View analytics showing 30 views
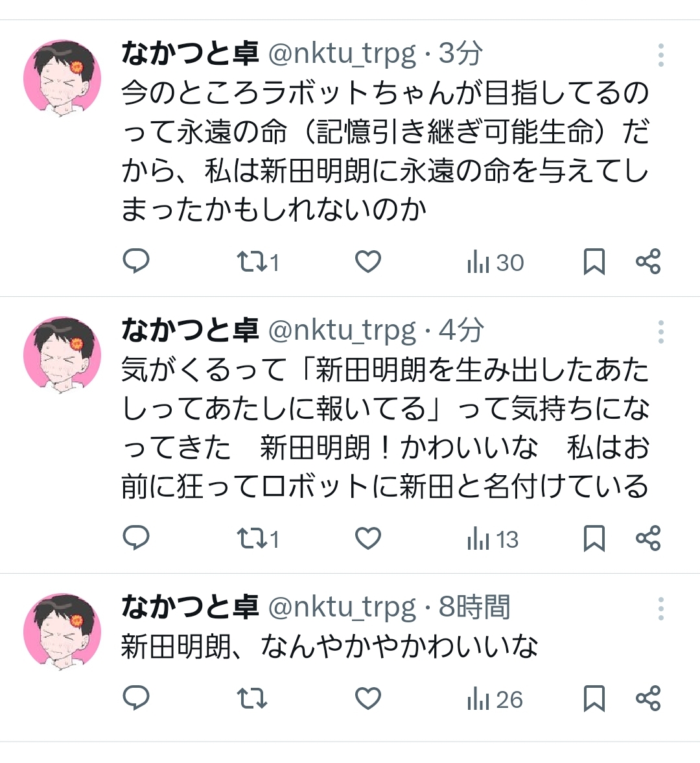 495,263
